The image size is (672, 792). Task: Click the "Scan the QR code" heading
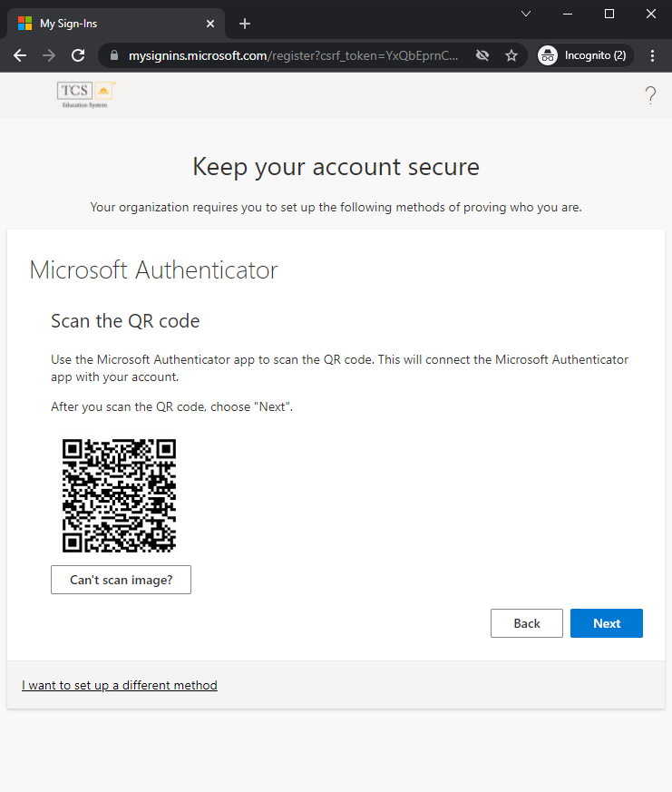[x=125, y=321]
